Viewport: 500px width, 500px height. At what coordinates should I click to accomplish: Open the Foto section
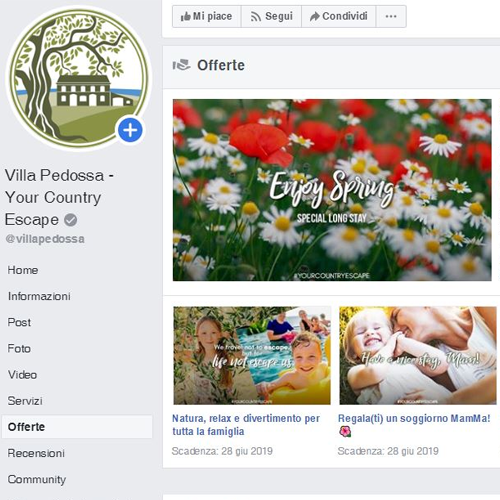click(x=19, y=348)
